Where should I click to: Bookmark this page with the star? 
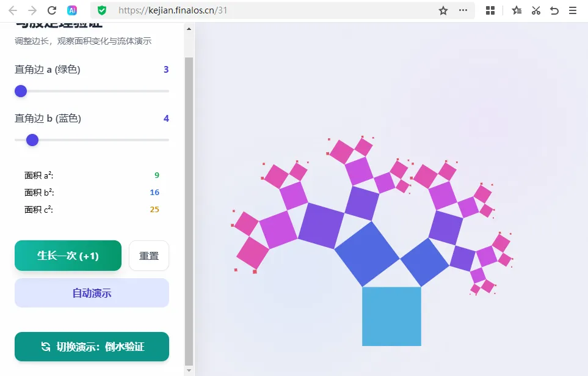[443, 10]
